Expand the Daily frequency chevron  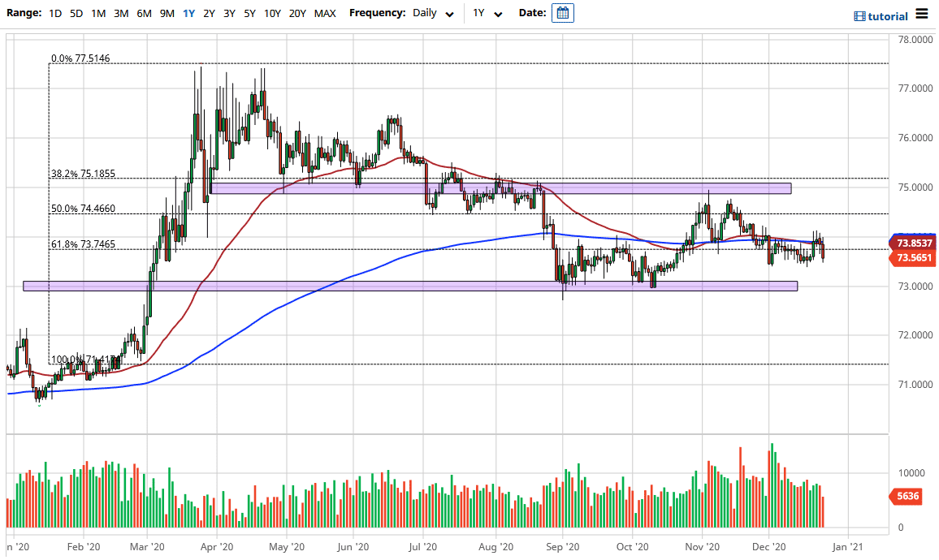point(448,15)
